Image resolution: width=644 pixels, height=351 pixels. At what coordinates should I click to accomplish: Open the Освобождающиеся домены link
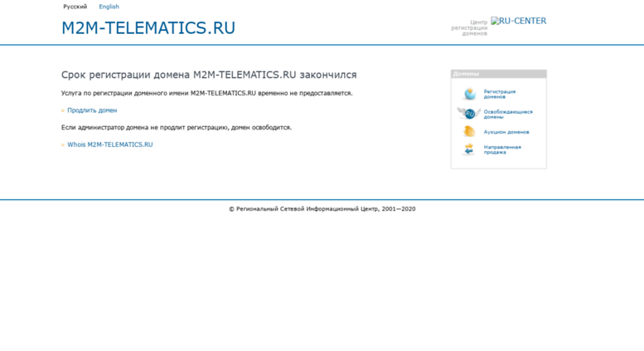point(508,115)
